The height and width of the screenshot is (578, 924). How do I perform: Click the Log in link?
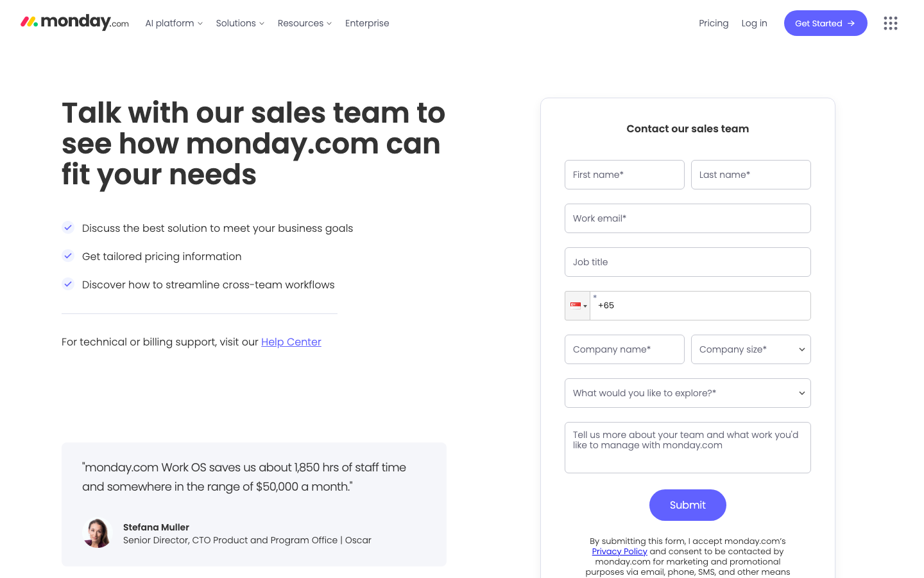754,23
